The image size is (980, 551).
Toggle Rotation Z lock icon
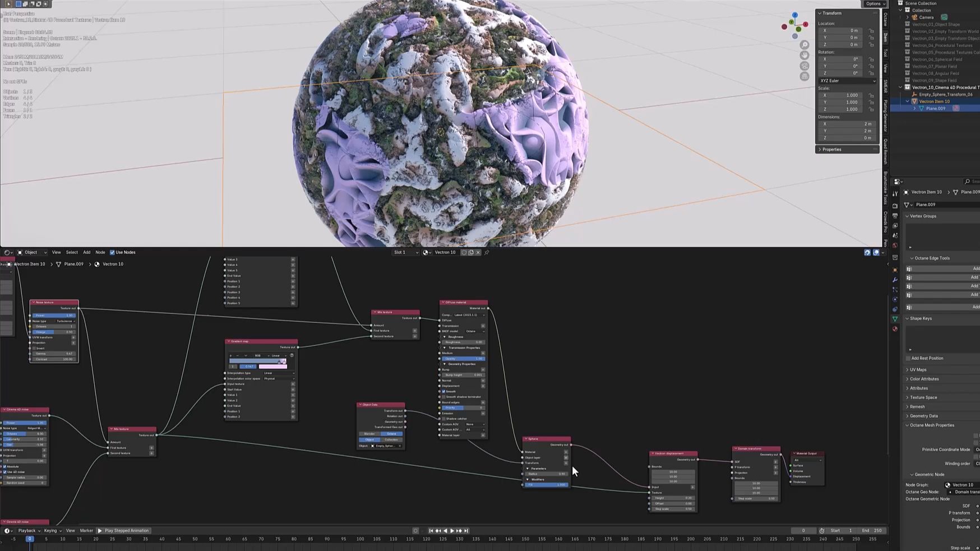coord(871,73)
